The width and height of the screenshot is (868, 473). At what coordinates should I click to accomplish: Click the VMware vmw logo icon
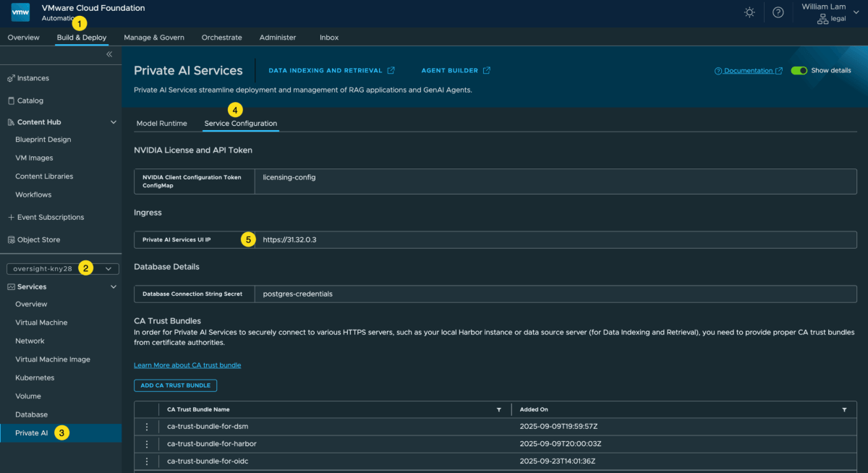point(20,12)
